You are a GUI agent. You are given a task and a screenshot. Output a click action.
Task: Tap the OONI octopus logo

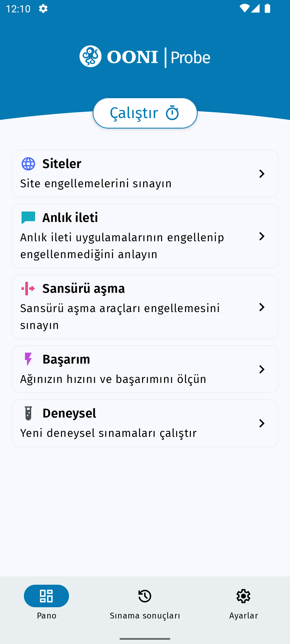[90, 56]
